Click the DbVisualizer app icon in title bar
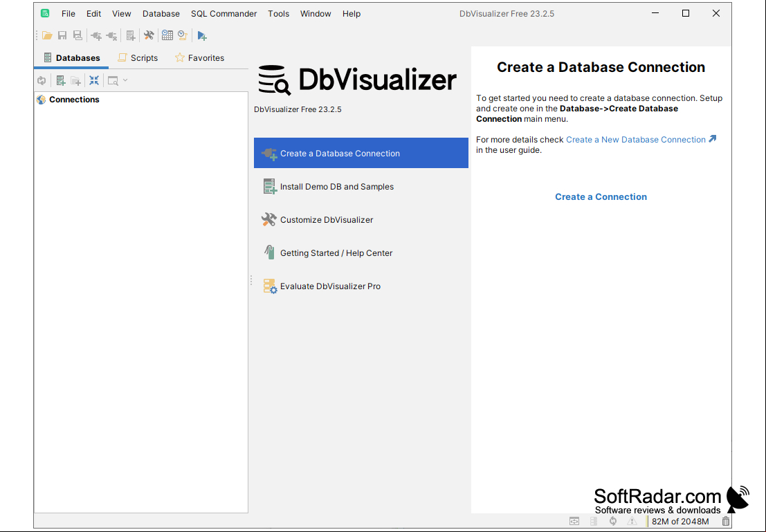 (x=45, y=13)
